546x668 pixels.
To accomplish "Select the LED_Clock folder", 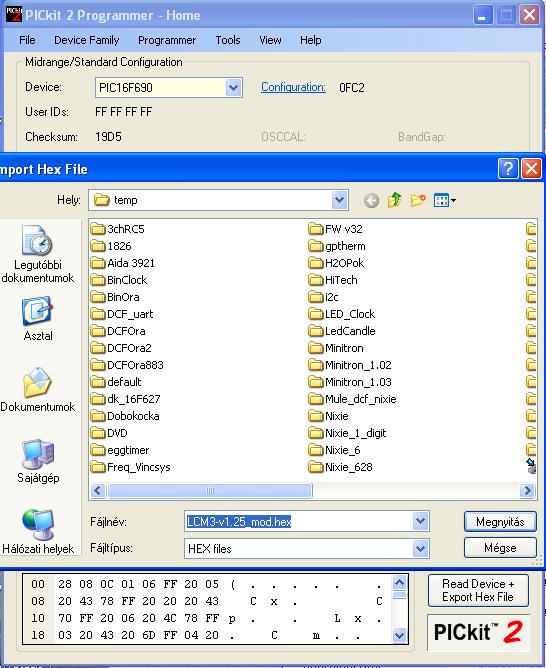I will click(342, 314).
